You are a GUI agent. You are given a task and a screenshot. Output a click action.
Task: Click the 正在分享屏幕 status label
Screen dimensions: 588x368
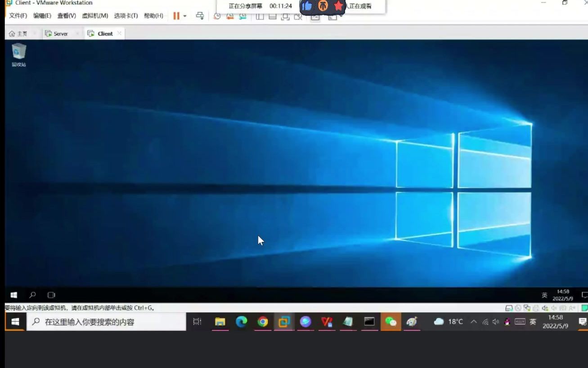(x=245, y=6)
